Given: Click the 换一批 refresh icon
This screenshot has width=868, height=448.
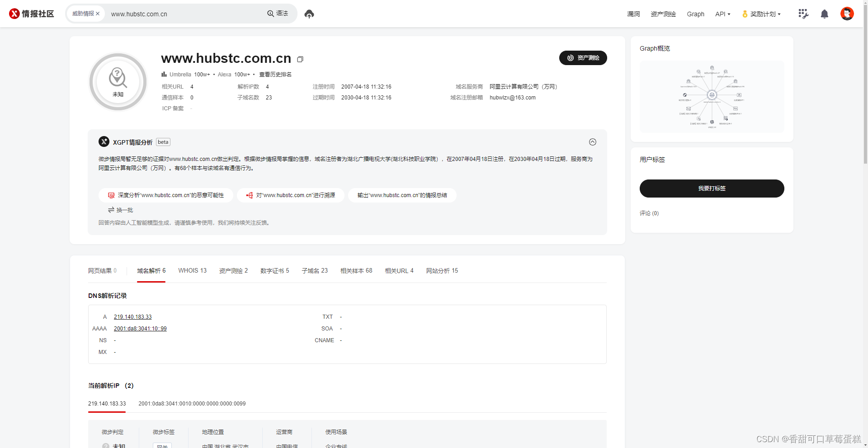Looking at the screenshot, I should pyautogui.click(x=111, y=210).
